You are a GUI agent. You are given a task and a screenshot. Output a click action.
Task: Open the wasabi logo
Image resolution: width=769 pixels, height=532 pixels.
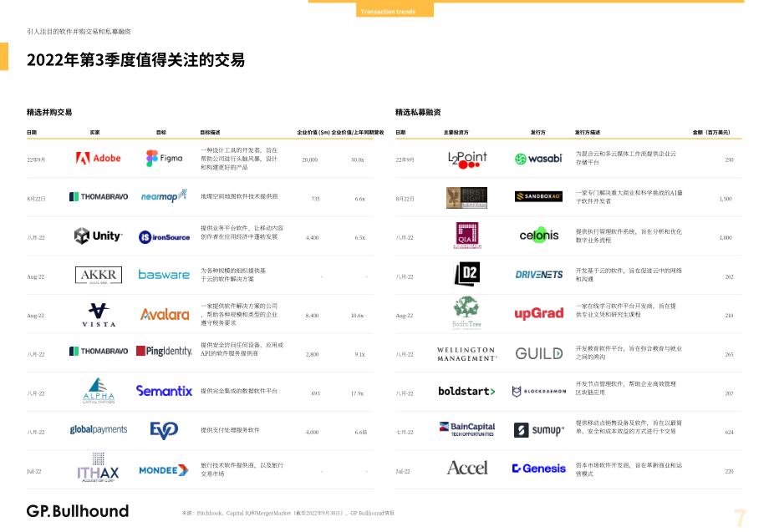click(x=538, y=159)
